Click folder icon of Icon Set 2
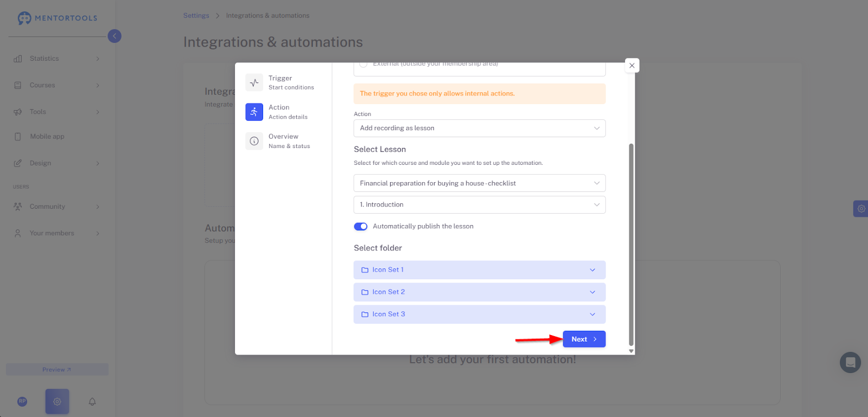 coord(365,292)
